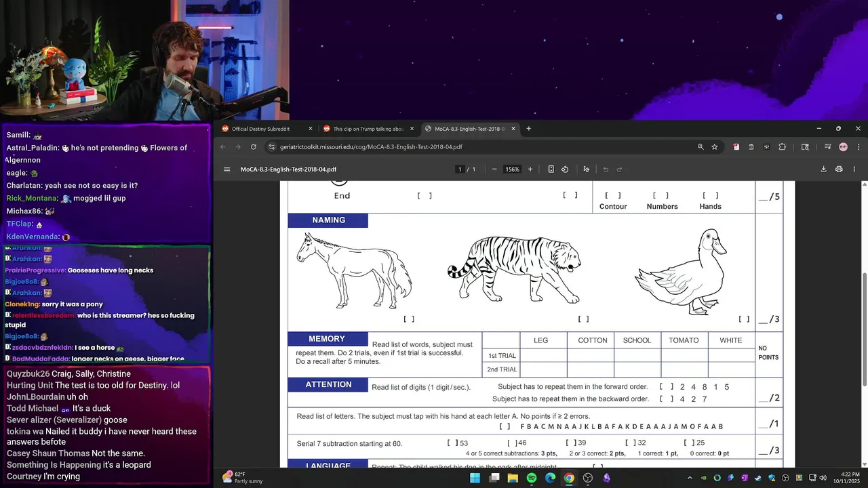This screenshot has width=868, height=488.
Task: Open Microsoft Edge from the taskbar
Action: click(x=550, y=478)
